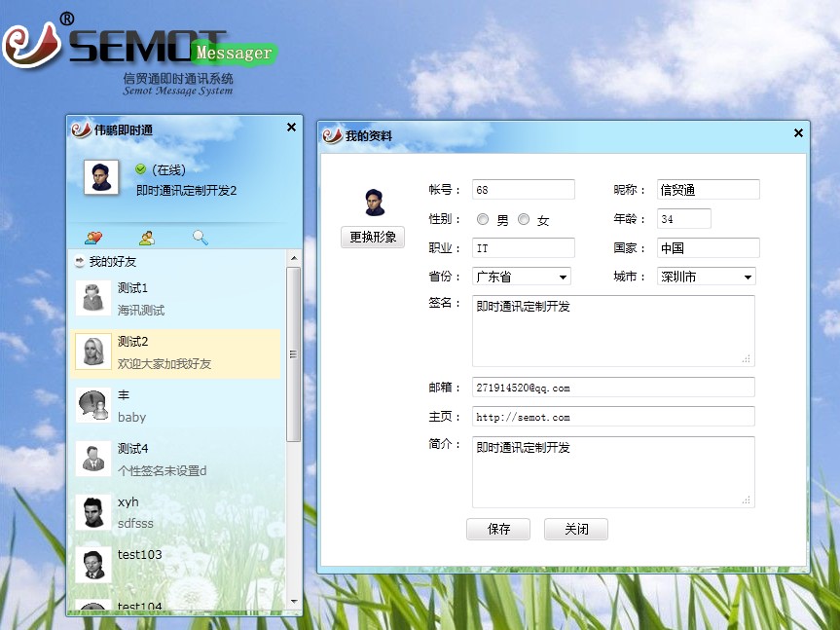Click scroll-down arrow of the friends list
This screenshot has height=630, width=840.
[294, 602]
